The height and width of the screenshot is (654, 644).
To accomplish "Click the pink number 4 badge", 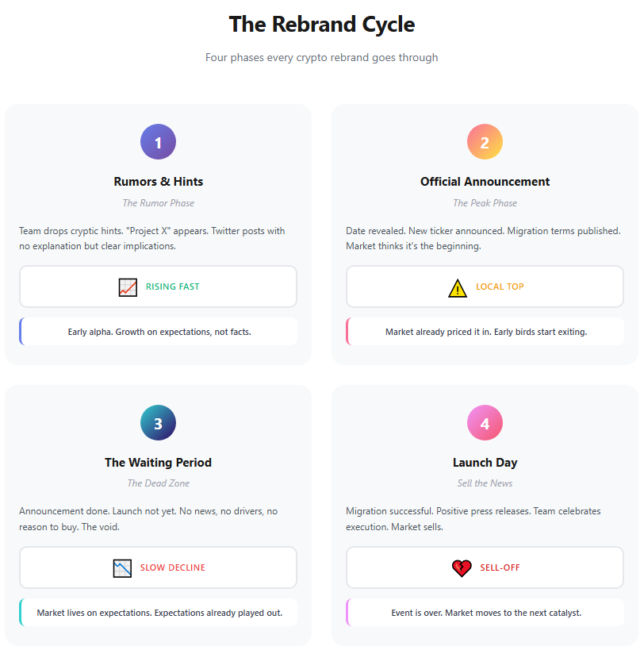I will [485, 423].
